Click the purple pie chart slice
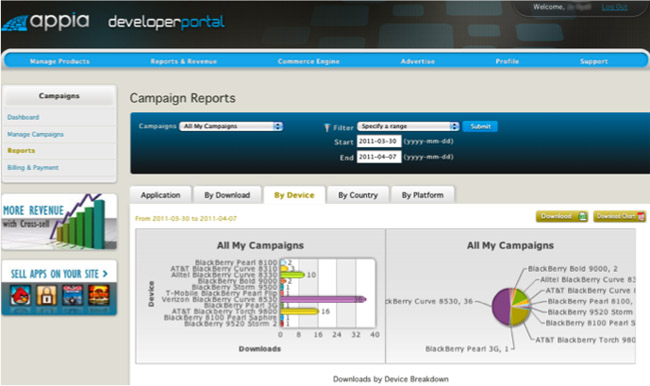This screenshot has height=386, width=650. tap(501, 307)
